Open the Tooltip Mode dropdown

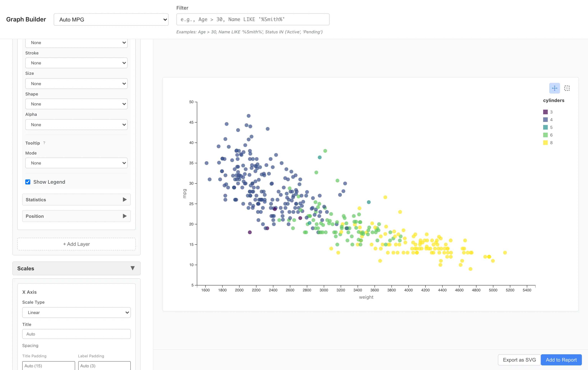[76, 163]
